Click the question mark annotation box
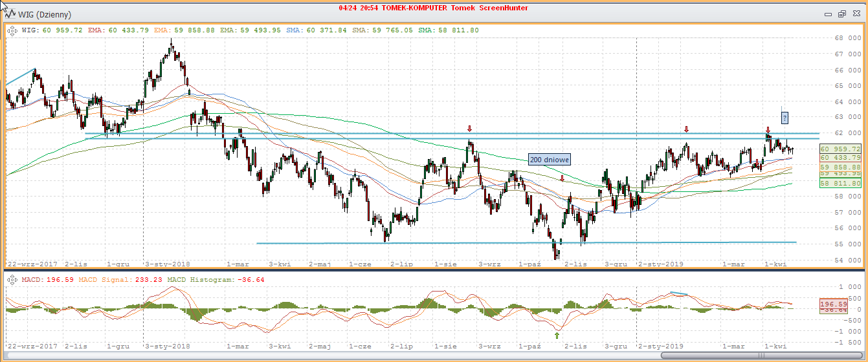 785,118
